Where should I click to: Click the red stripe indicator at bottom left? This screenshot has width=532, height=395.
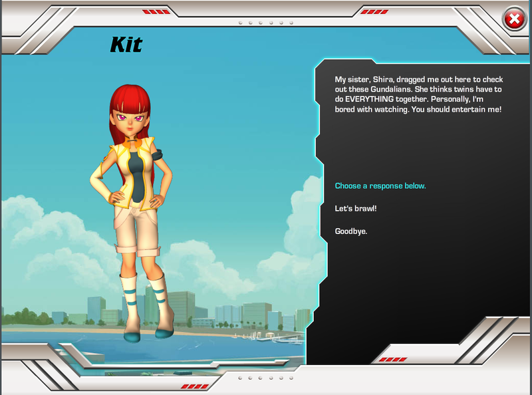coord(194,386)
